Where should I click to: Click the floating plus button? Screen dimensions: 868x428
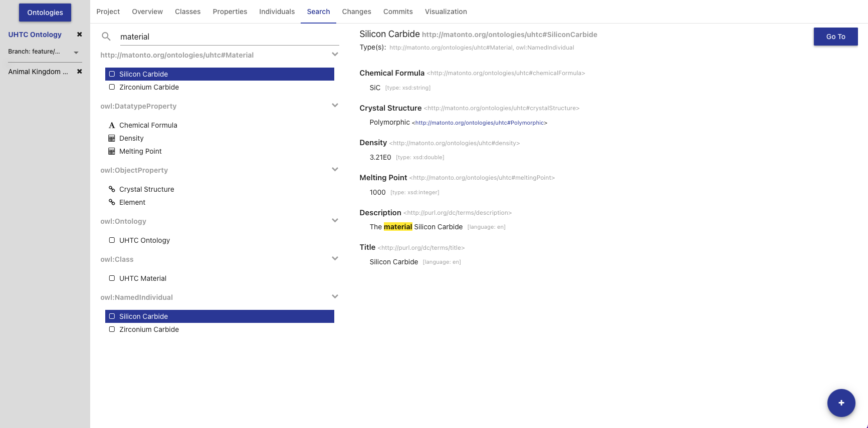[841, 403]
